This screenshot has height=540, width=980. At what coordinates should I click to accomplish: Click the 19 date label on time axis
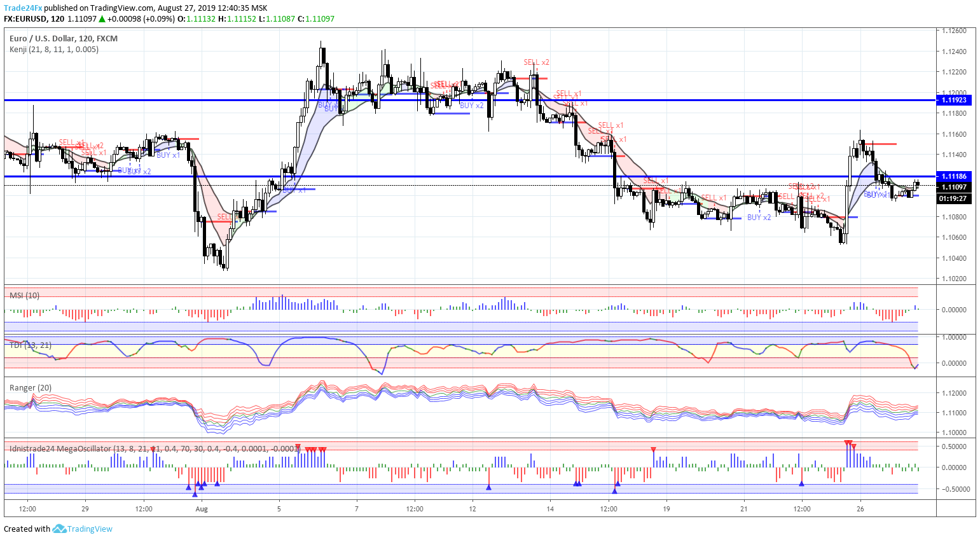pyautogui.click(x=666, y=509)
